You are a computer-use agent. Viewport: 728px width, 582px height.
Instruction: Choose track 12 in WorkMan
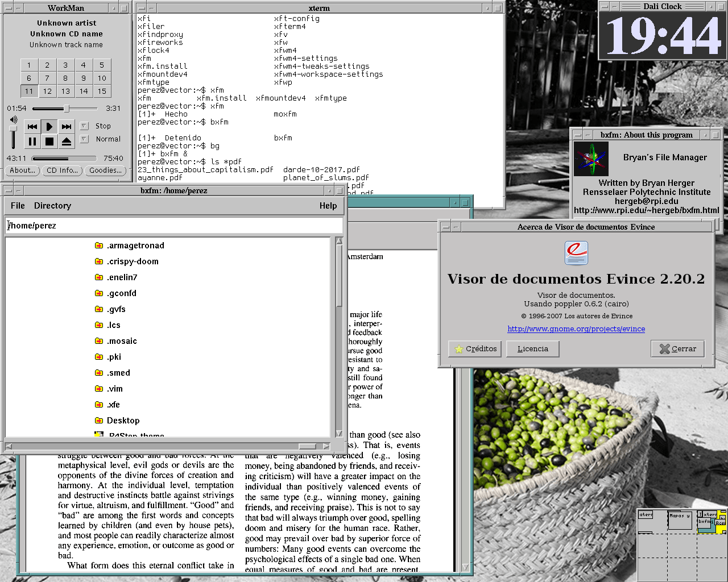click(47, 91)
